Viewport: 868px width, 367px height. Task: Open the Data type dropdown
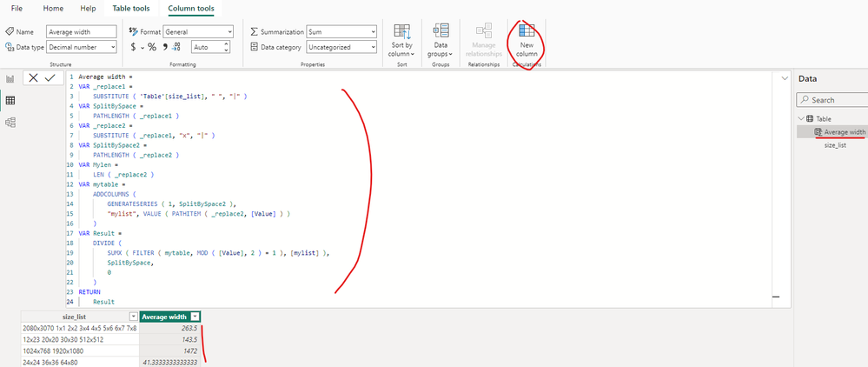(x=82, y=47)
